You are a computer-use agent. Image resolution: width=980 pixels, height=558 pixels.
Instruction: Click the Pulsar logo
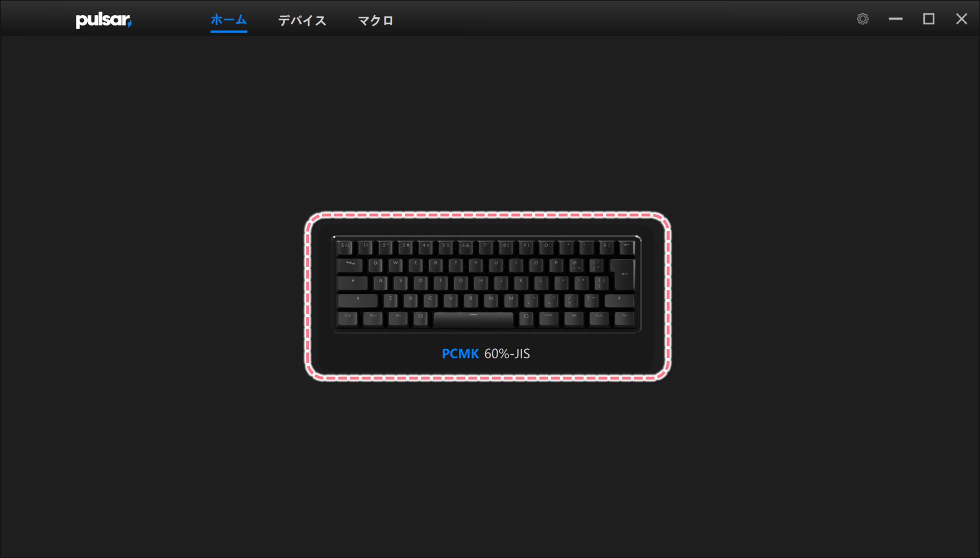coord(104,20)
